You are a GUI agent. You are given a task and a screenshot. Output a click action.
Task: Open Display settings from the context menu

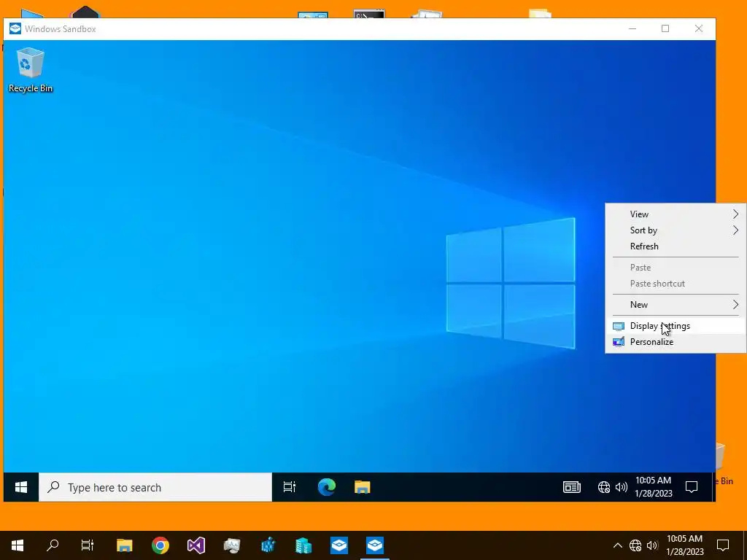click(x=676, y=326)
